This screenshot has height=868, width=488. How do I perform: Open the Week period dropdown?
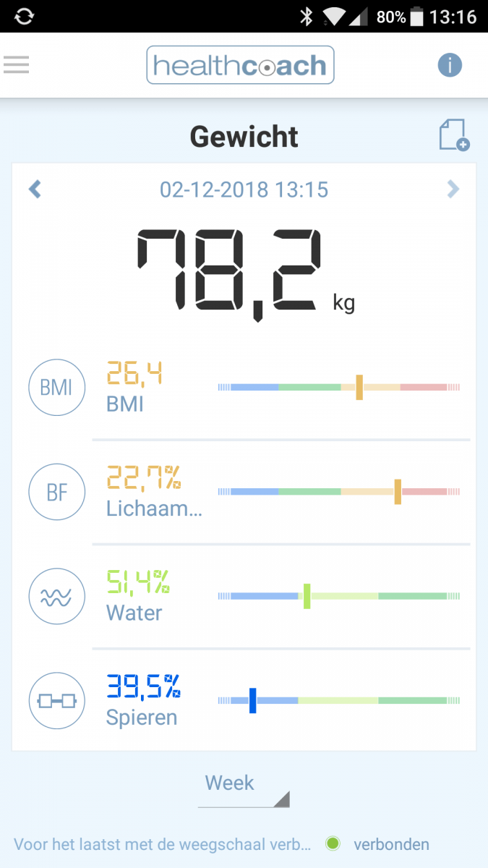tap(244, 786)
